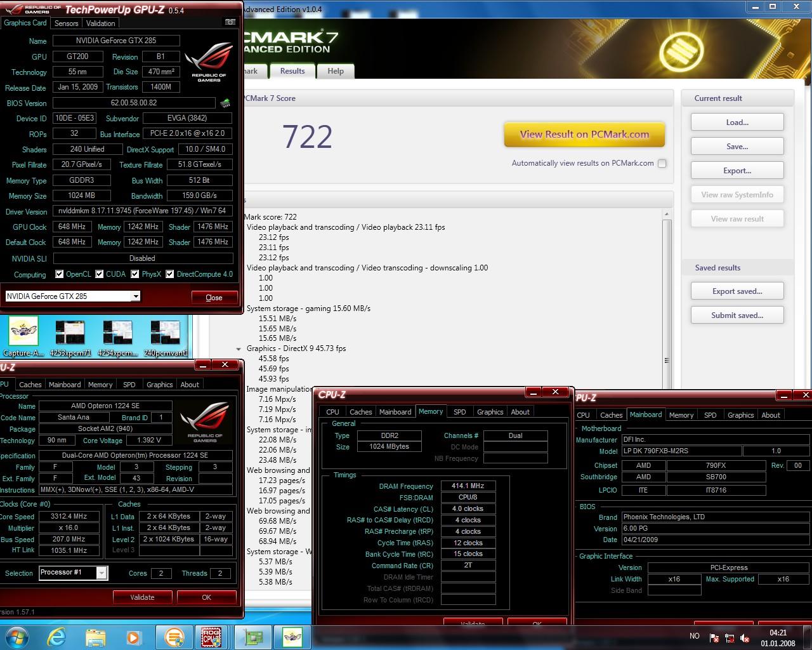Click the GPU-Z screenshot camera icon
This screenshot has width=812, height=650.
230,22
